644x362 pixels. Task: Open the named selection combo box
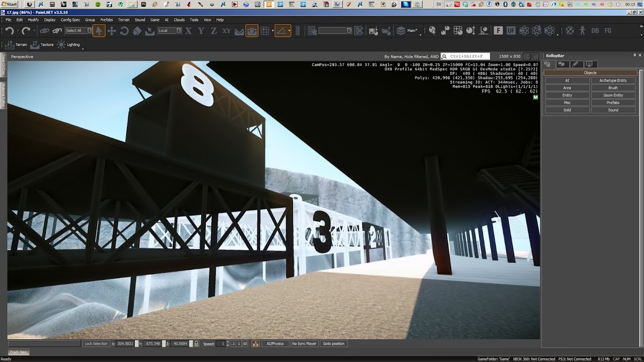tap(335, 30)
